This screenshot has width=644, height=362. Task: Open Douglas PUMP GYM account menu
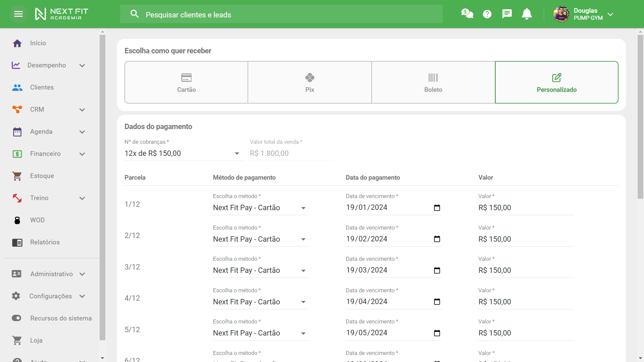pos(584,14)
